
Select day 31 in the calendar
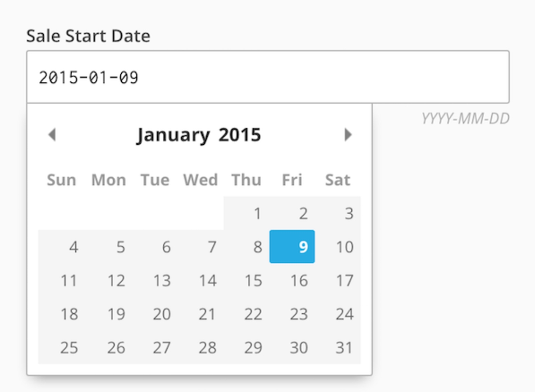(x=337, y=347)
